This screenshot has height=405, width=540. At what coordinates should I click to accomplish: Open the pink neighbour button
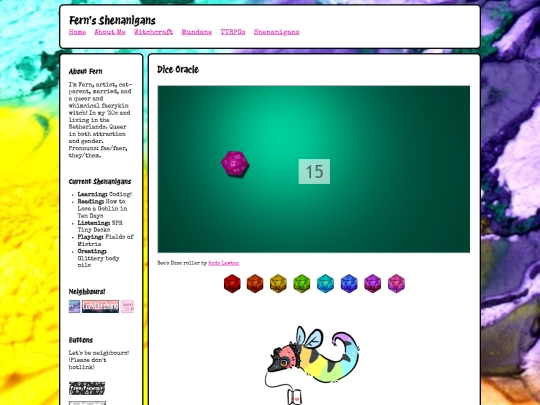[127, 307]
